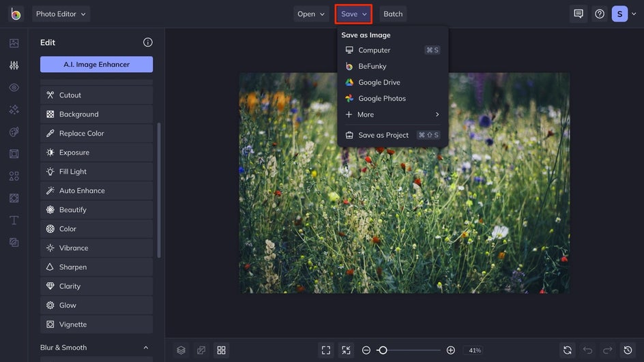Click the wildflower photo on canvas

405,183
